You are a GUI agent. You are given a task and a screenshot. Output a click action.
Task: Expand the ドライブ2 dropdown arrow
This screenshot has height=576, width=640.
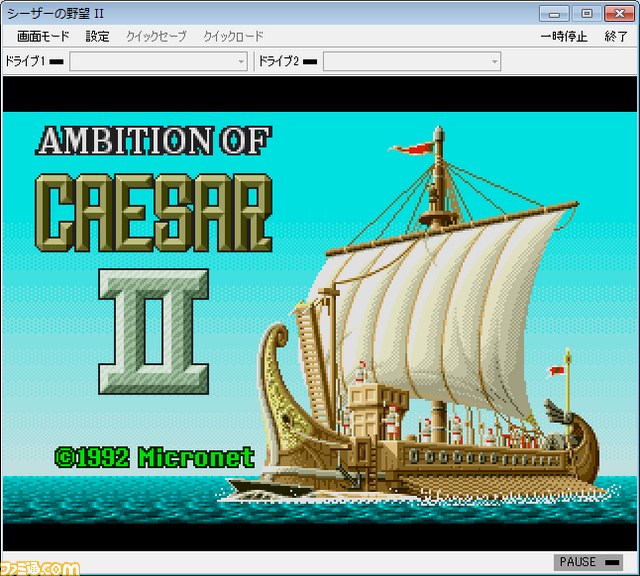[x=495, y=62]
